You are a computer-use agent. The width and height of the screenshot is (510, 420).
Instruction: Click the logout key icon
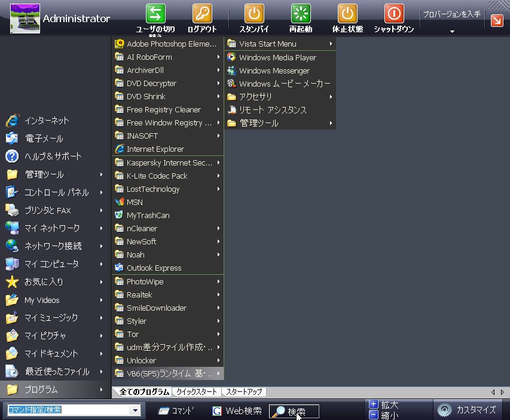click(202, 13)
